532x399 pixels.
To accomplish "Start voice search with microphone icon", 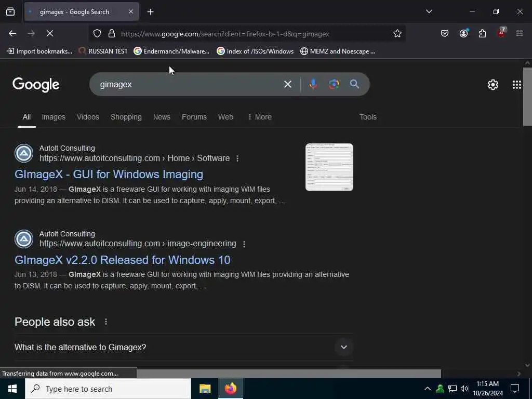I will (x=313, y=84).
